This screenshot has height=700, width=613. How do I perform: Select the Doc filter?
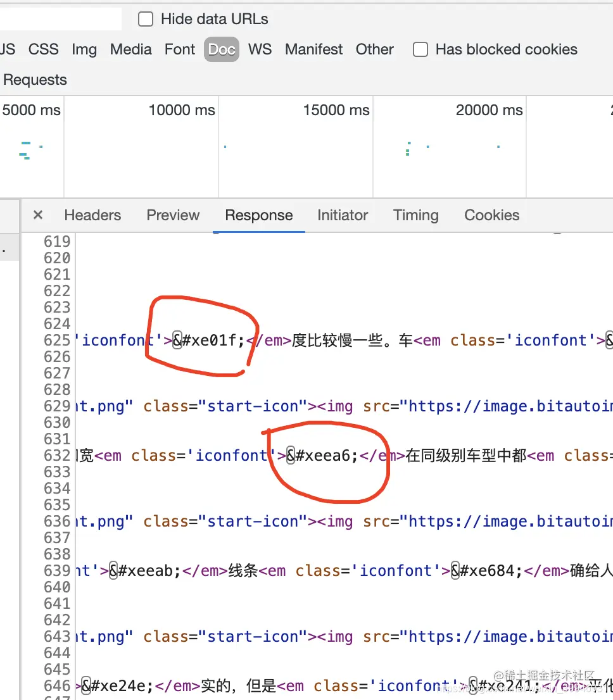coord(222,49)
